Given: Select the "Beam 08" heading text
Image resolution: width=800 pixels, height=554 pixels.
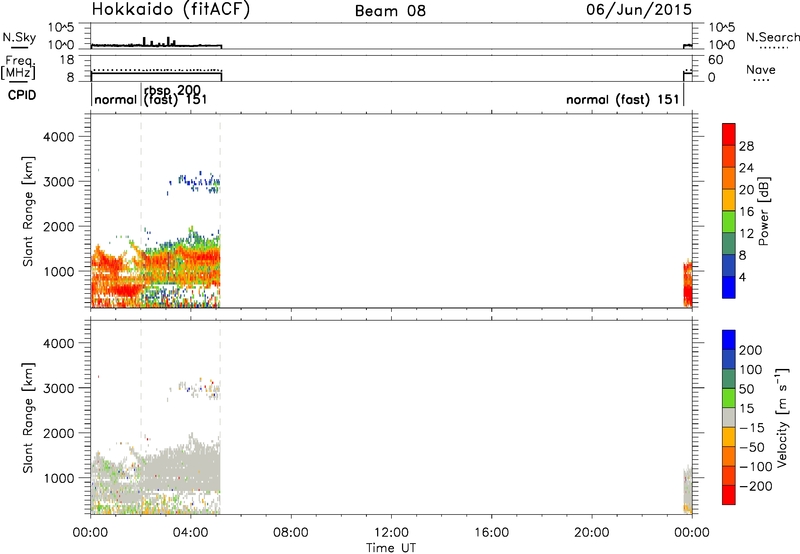Looking at the screenshot, I should [390, 11].
